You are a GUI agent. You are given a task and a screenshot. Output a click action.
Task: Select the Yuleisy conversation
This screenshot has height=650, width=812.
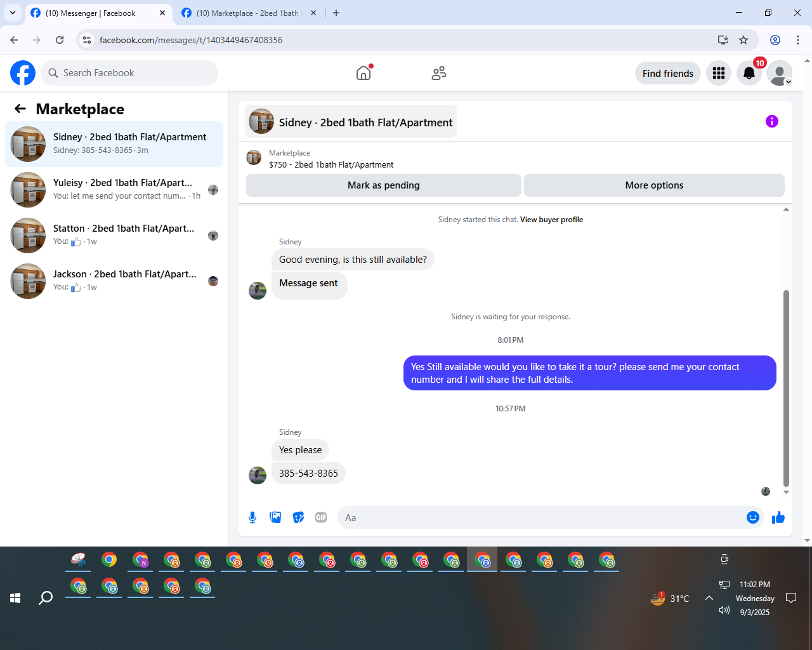click(x=114, y=190)
